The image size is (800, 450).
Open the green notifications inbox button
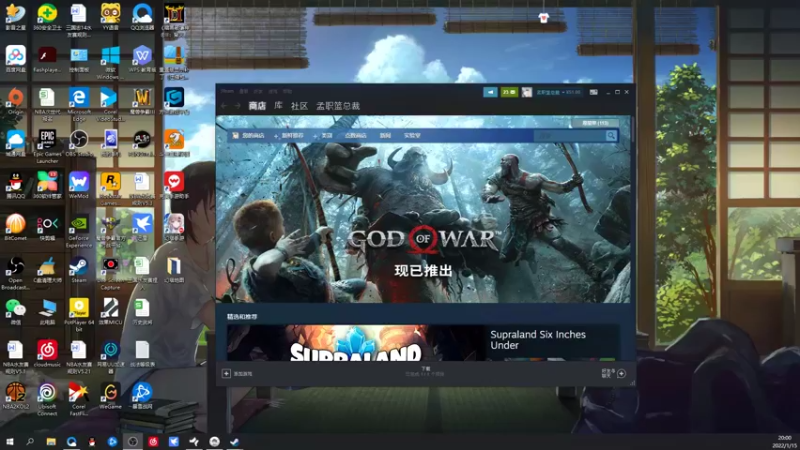click(509, 92)
